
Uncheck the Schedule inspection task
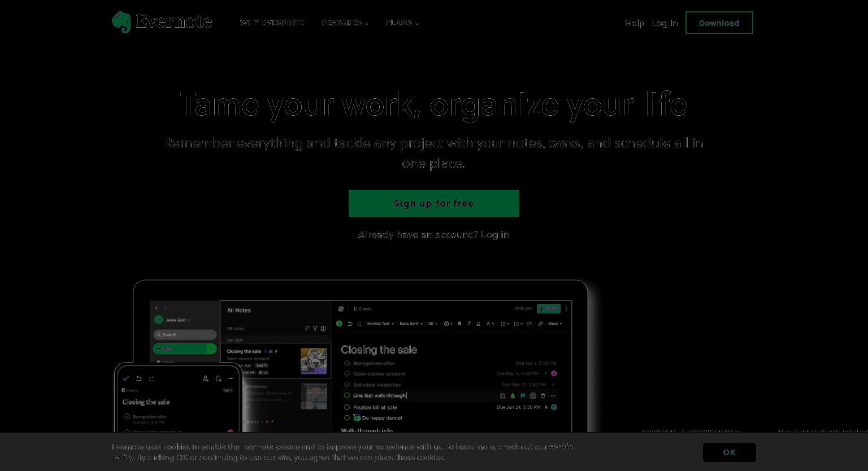(x=347, y=385)
